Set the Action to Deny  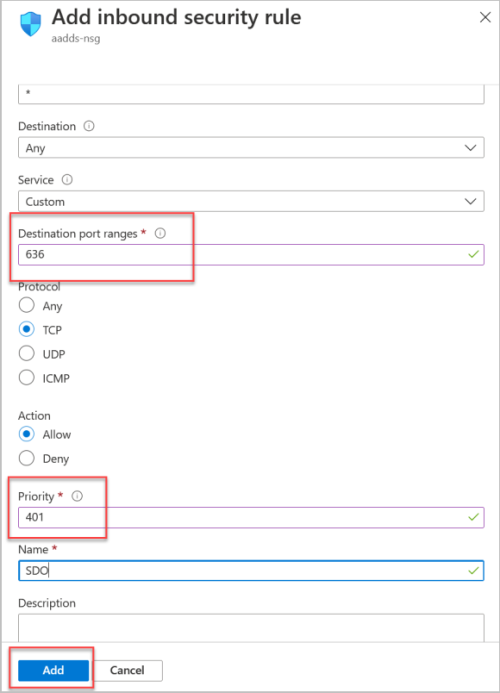pos(27,458)
